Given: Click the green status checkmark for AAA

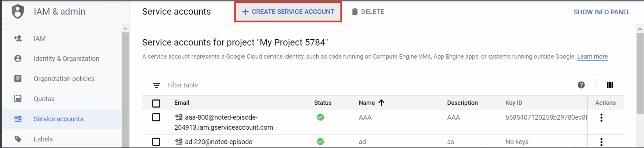Looking at the screenshot, I should (320, 117).
